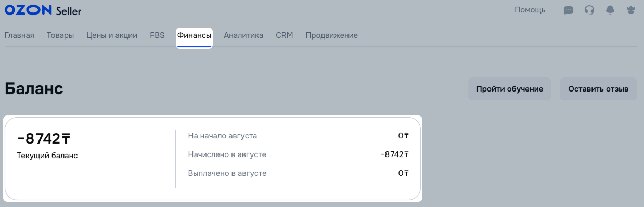Image resolution: width=644 pixels, height=207 pixels.
Task: Click the Начислено в августе row
Action: (x=299, y=154)
